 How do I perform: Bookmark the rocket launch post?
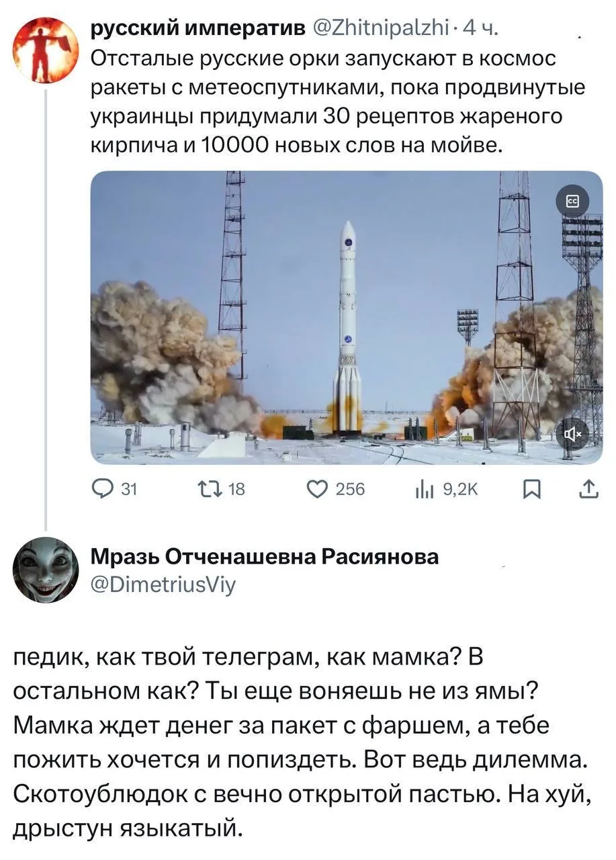[531, 490]
